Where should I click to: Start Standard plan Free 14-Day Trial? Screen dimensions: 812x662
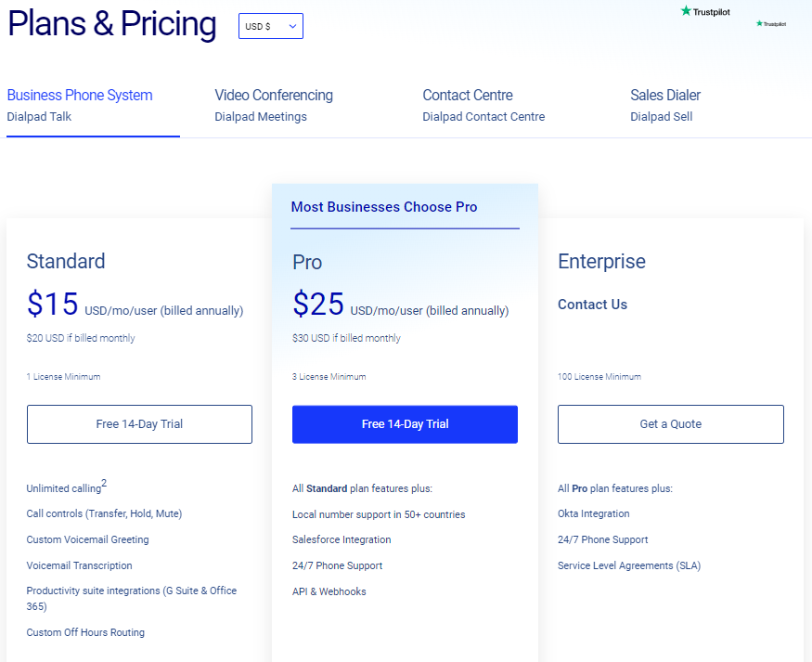pos(139,424)
